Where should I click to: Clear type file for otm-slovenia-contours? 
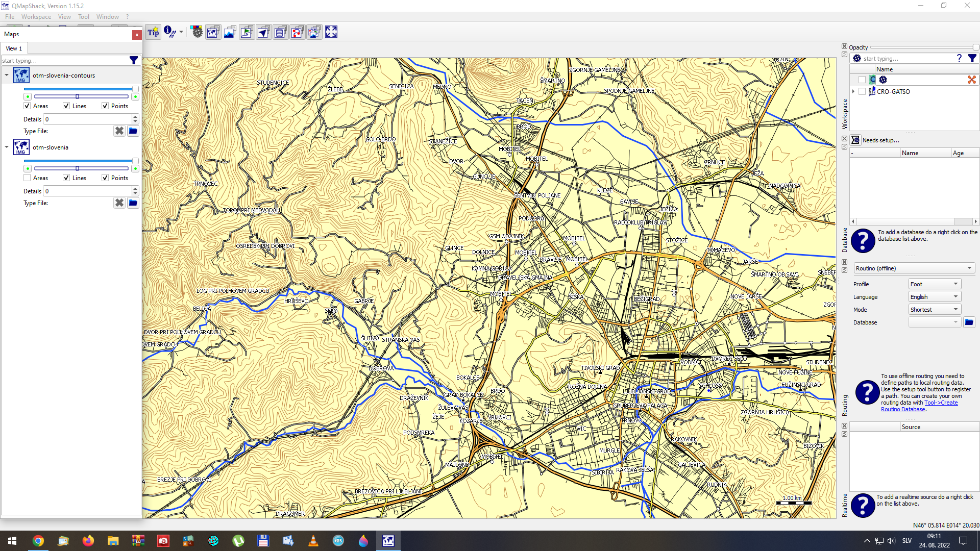[x=119, y=131]
